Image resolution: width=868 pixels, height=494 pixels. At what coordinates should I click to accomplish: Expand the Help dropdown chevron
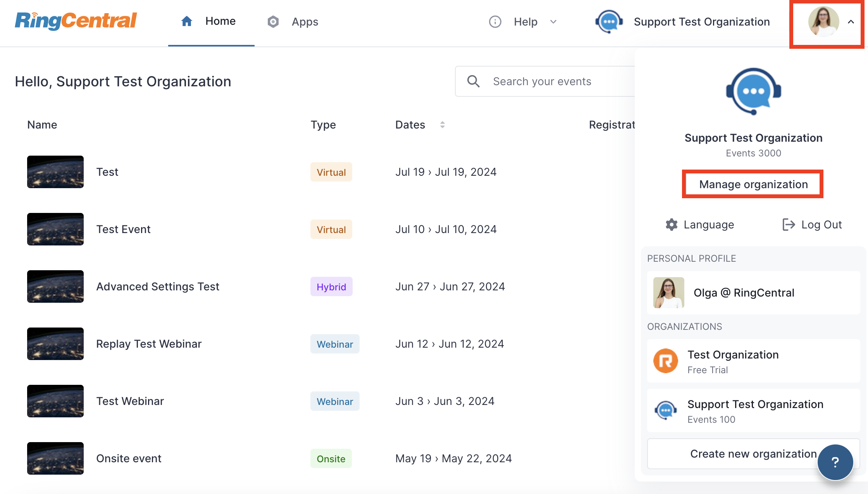pyautogui.click(x=553, y=22)
